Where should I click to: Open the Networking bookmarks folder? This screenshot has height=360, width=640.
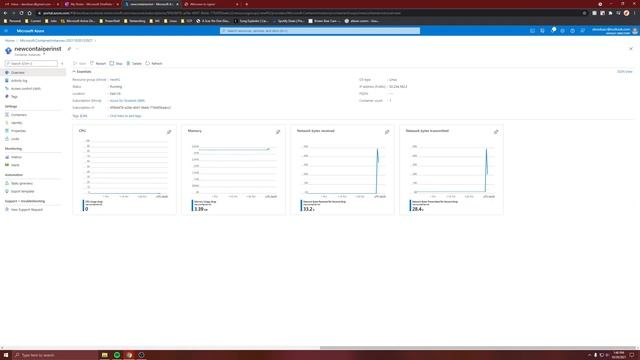(134, 21)
